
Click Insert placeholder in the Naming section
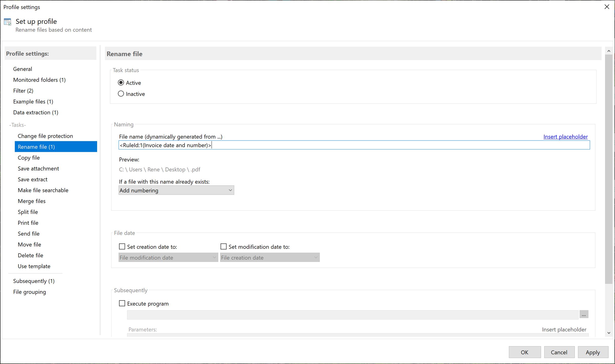tap(565, 136)
